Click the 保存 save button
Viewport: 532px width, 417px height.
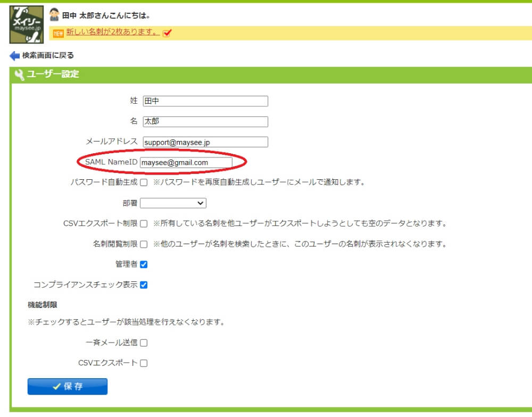(x=67, y=386)
